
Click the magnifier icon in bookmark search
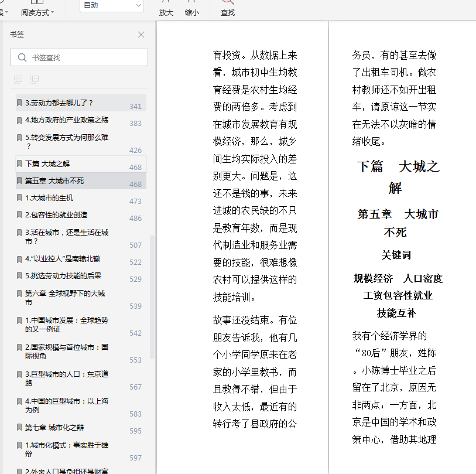click(x=22, y=57)
